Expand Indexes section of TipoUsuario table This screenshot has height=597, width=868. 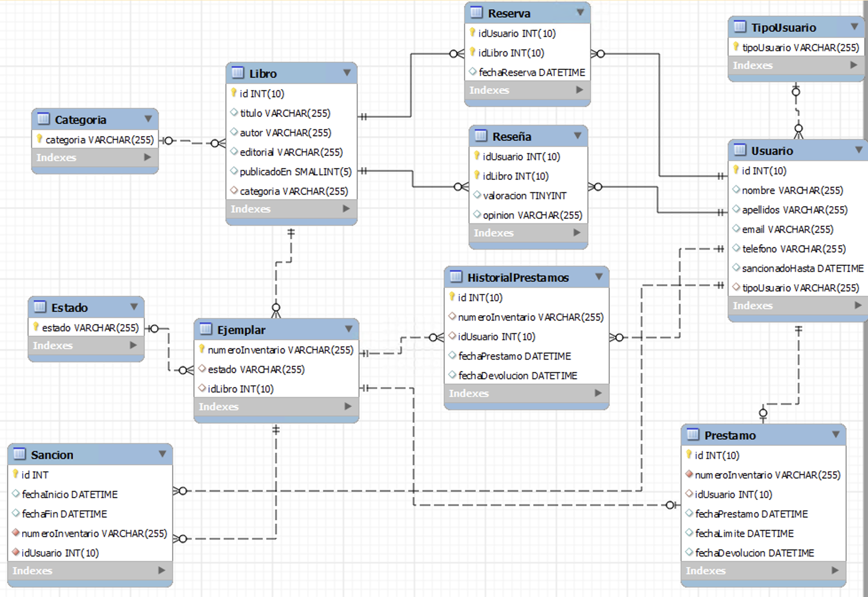point(854,65)
